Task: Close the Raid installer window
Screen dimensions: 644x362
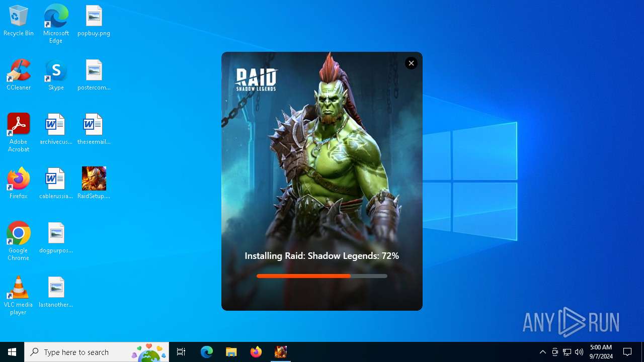Action: pos(411,63)
